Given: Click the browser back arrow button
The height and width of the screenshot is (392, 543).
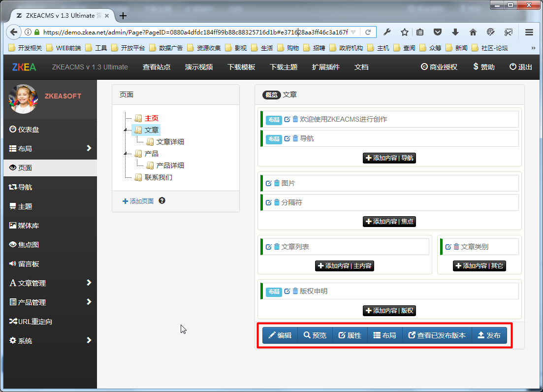Looking at the screenshot, I should tap(13, 32).
